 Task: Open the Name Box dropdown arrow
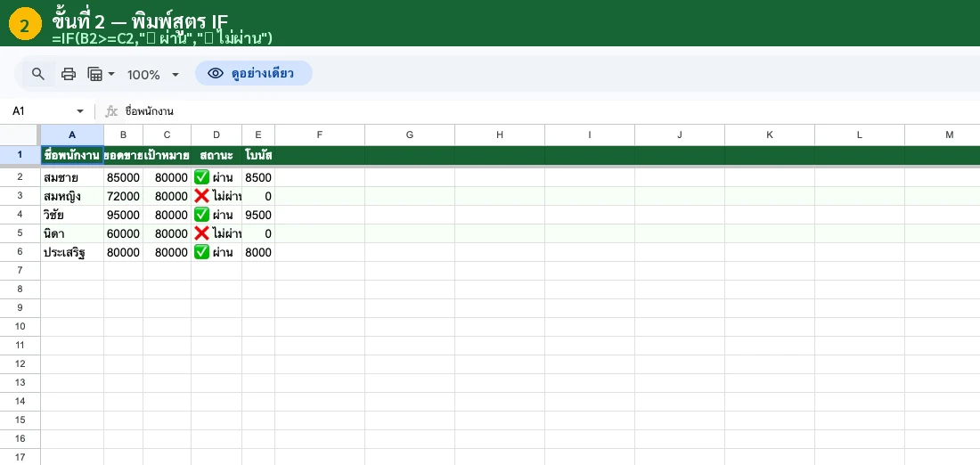tap(80, 111)
